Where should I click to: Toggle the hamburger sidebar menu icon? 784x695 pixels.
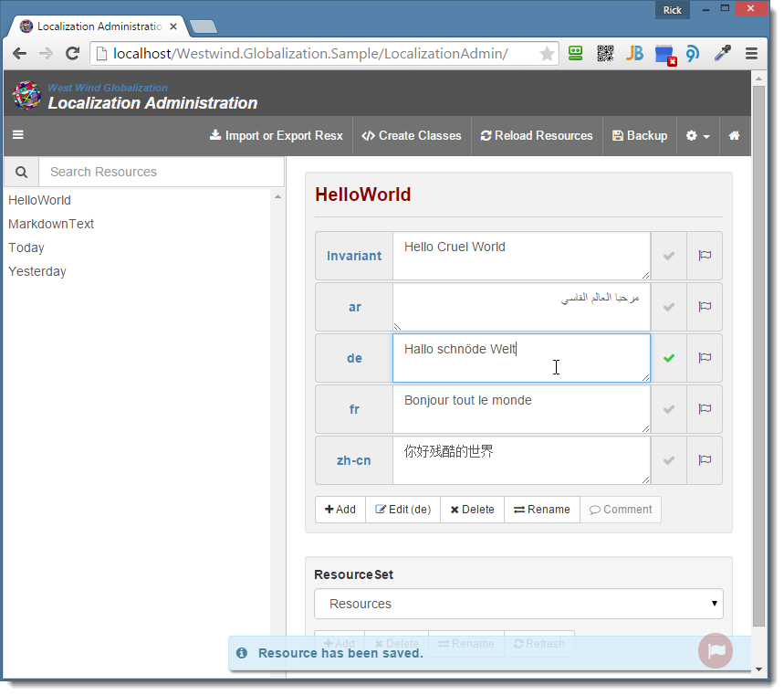18,134
